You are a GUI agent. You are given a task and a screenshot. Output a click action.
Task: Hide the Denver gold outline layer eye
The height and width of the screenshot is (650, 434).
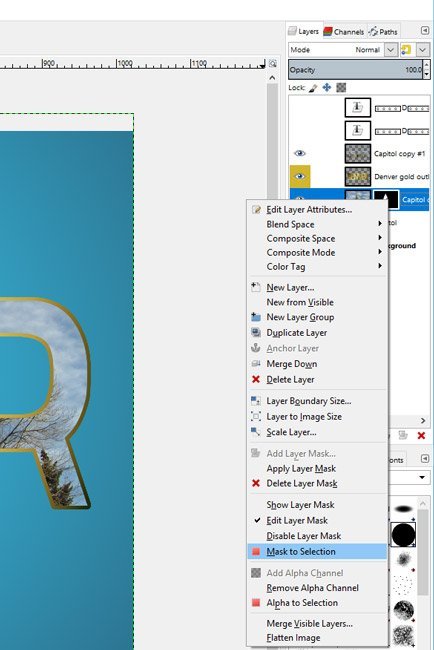pyautogui.click(x=300, y=176)
